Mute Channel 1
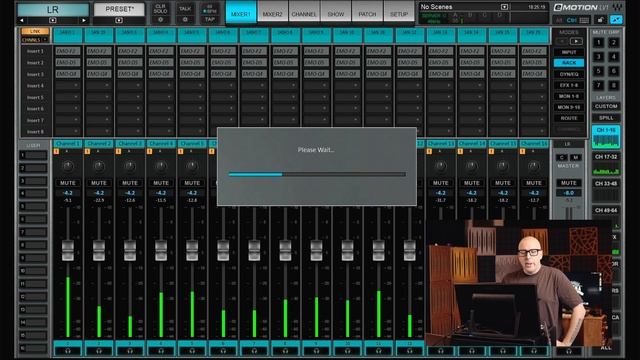 pyautogui.click(x=68, y=183)
